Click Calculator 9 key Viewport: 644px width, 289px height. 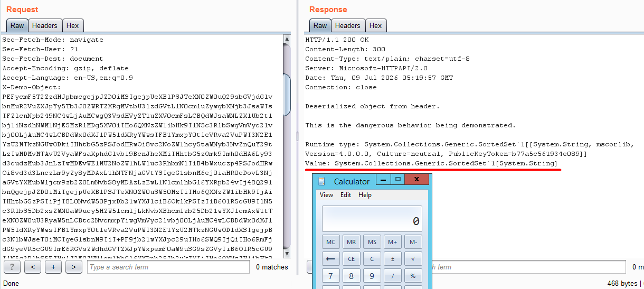tap(372, 276)
